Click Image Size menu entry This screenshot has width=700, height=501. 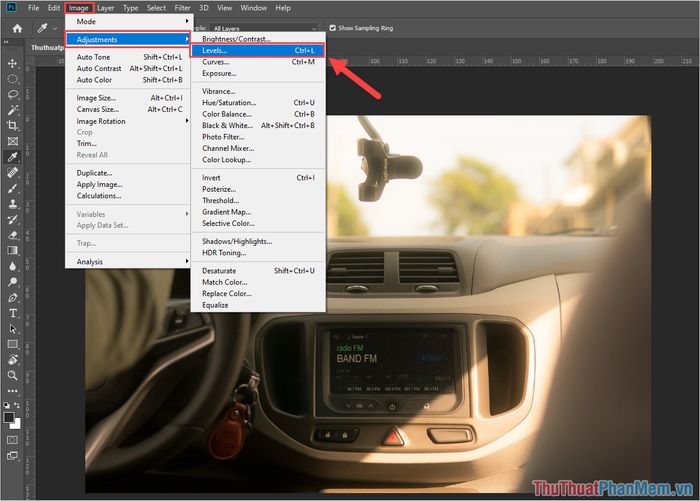128,98
